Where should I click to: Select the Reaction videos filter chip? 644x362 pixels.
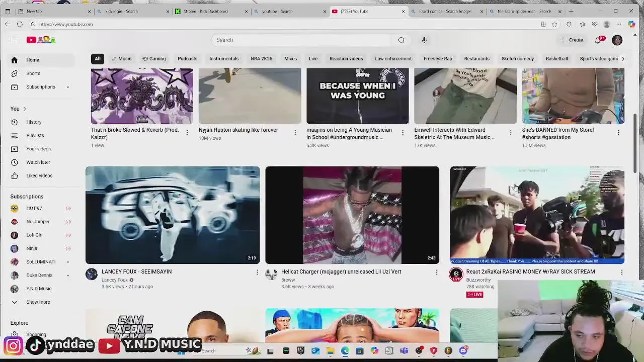346,59
